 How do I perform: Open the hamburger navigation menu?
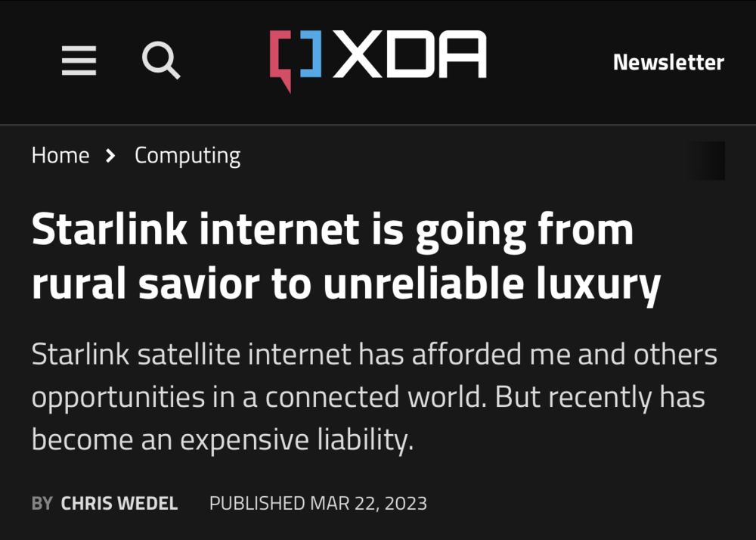tap(79, 61)
